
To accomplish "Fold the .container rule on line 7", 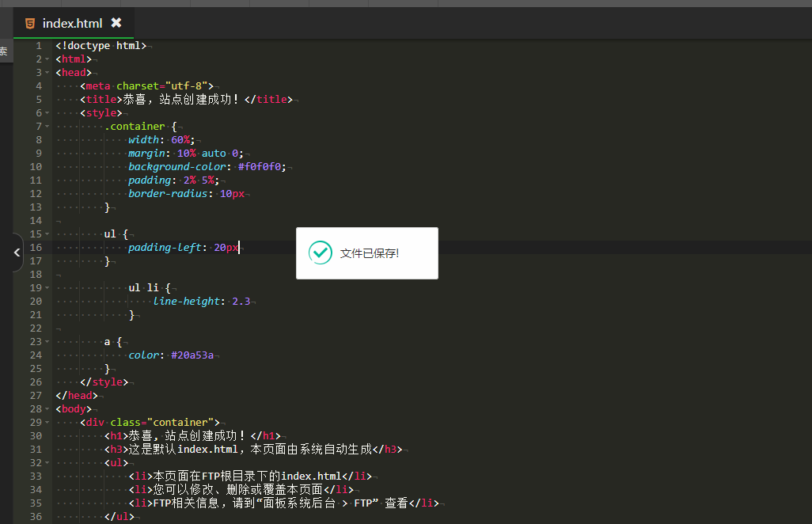I will pos(47,127).
